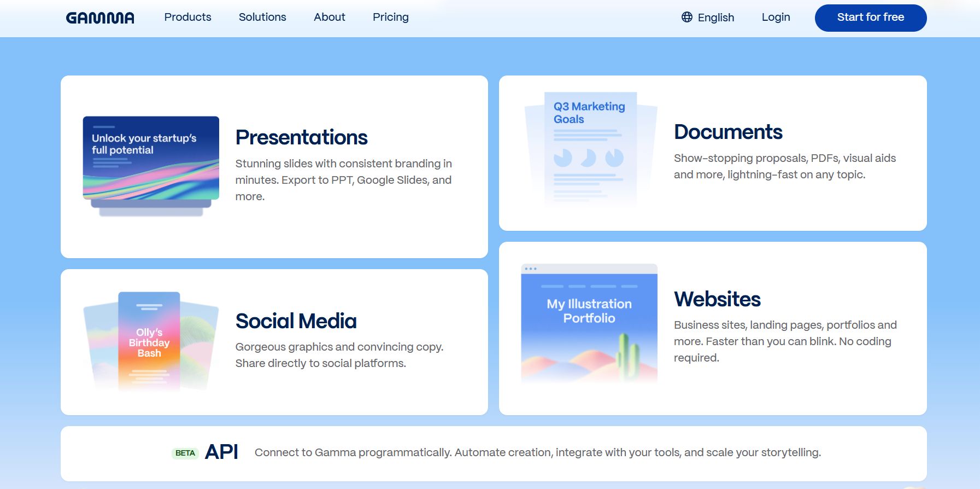Viewport: 980px width, 489px height.
Task: Click the Start for free button
Action: (x=871, y=18)
